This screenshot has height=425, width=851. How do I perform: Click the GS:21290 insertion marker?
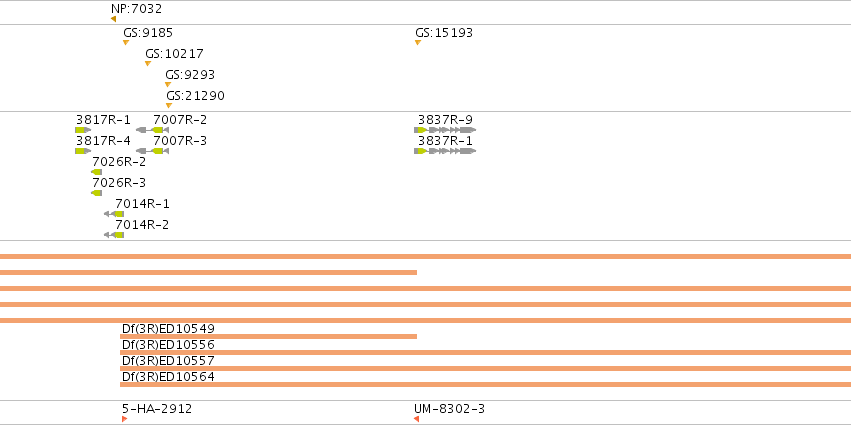(x=169, y=106)
